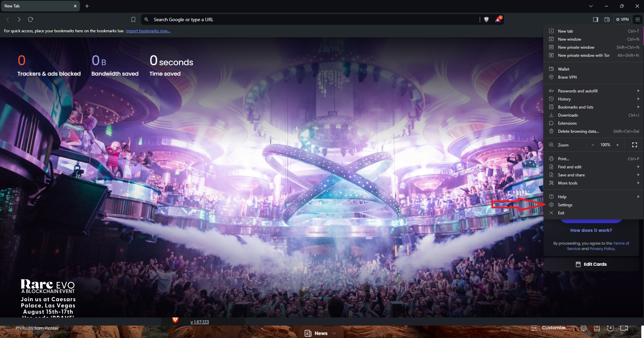Expand Find and edit submenu
The height and width of the screenshot is (338, 644).
point(594,167)
